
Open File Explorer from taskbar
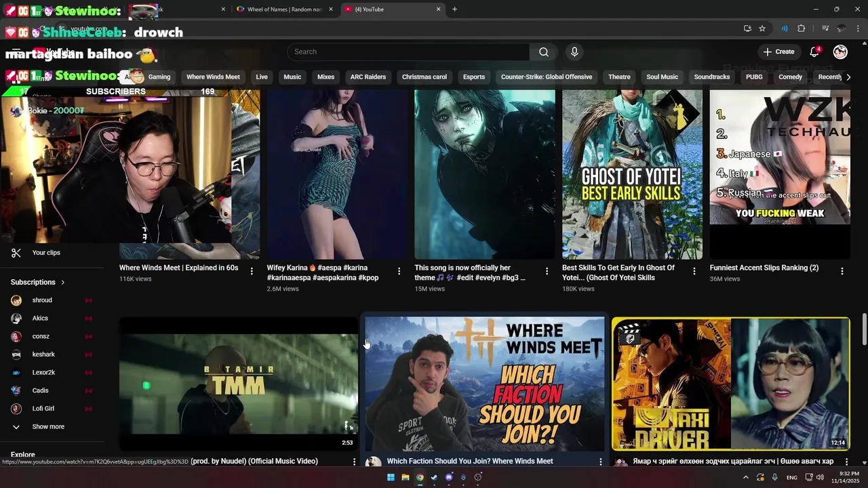click(x=406, y=477)
